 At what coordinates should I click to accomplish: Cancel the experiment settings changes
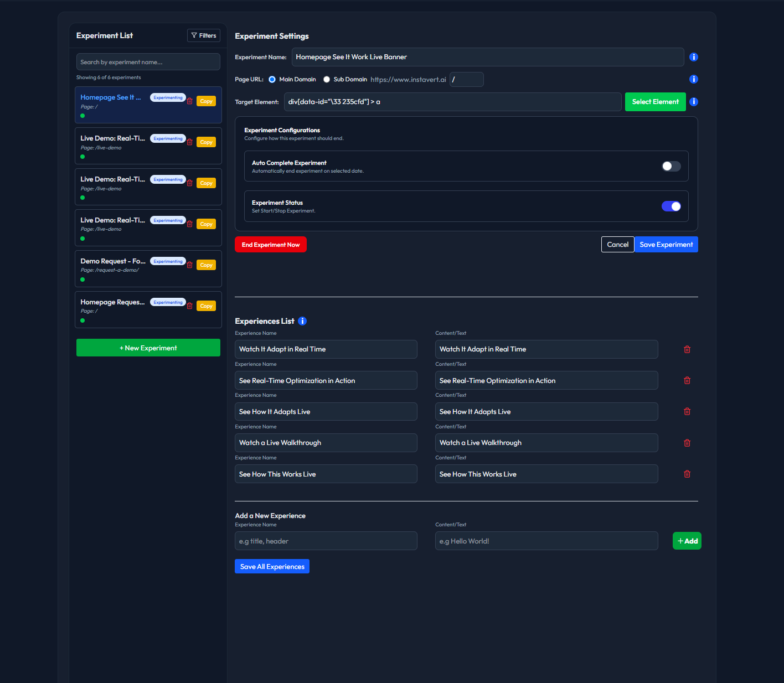(x=618, y=245)
